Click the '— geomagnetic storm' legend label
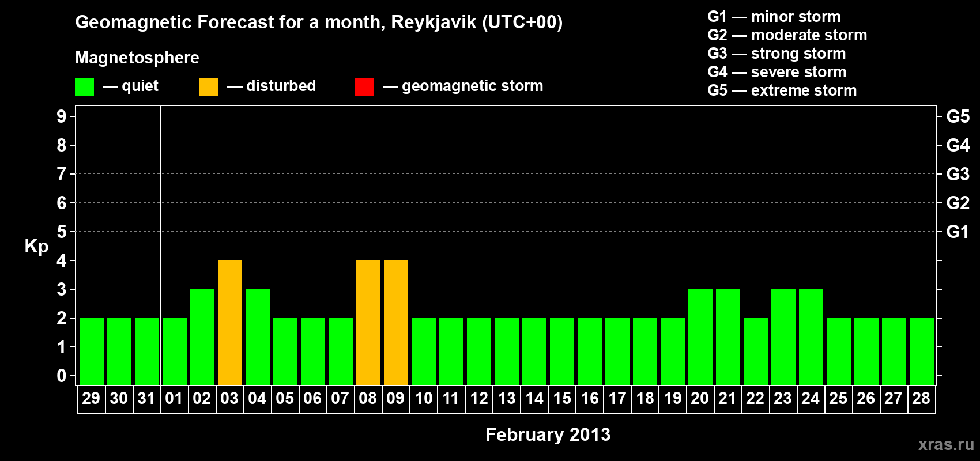This screenshot has width=980, height=461. click(463, 86)
